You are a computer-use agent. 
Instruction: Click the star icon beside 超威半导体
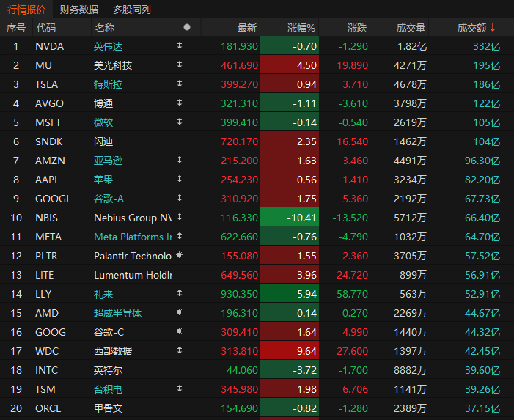pyautogui.click(x=180, y=313)
